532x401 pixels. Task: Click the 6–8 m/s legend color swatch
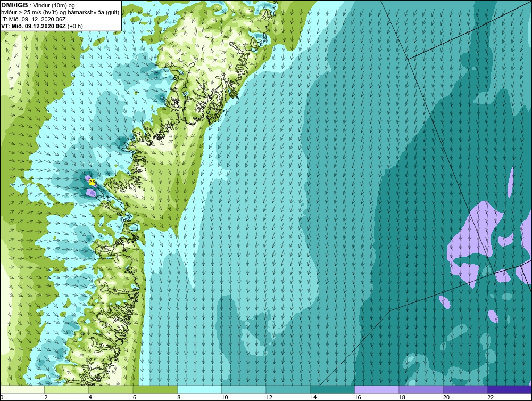[155, 389]
